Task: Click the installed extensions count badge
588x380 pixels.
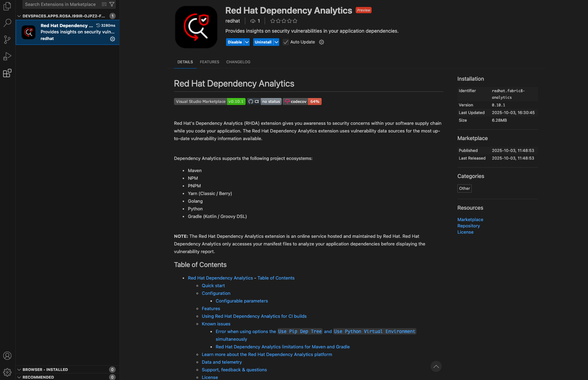Action: 113,16
